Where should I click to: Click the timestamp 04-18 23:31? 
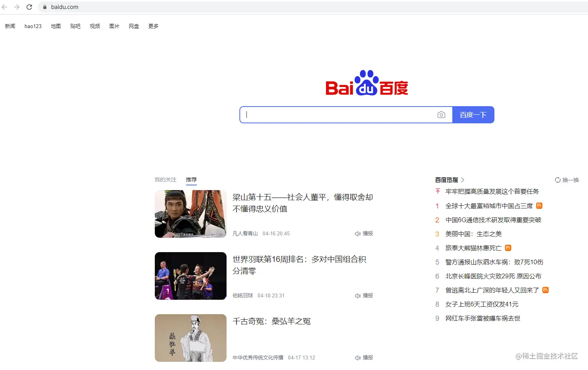pyautogui.click(x=271, y=295)
